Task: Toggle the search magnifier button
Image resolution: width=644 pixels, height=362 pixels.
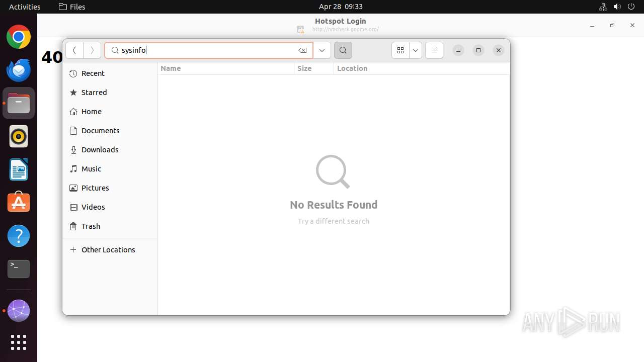Action: (x=343, y=50)
